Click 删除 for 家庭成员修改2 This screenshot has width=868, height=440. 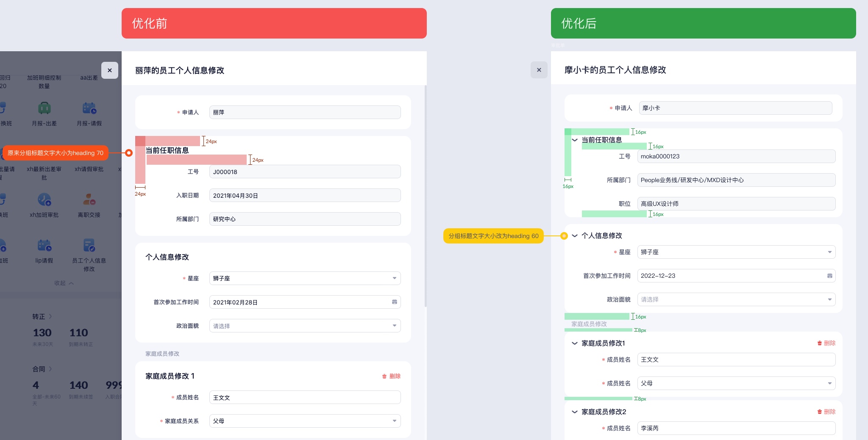(830, 412)
